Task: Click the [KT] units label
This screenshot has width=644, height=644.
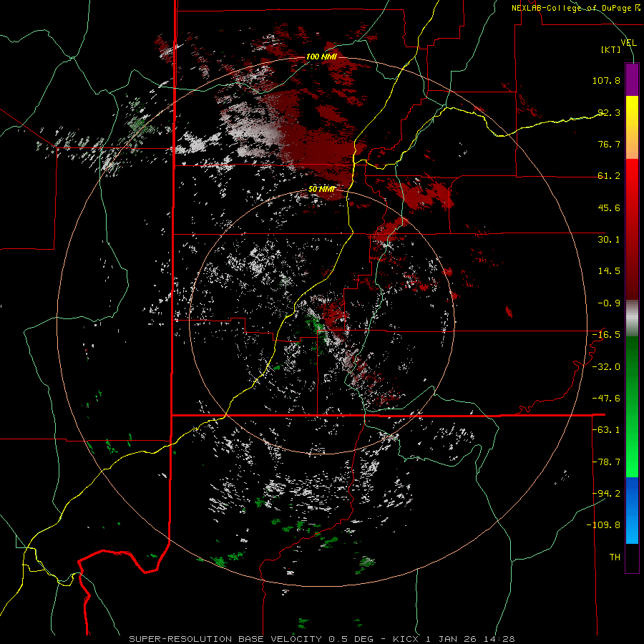Action: (x=611, y=49)
